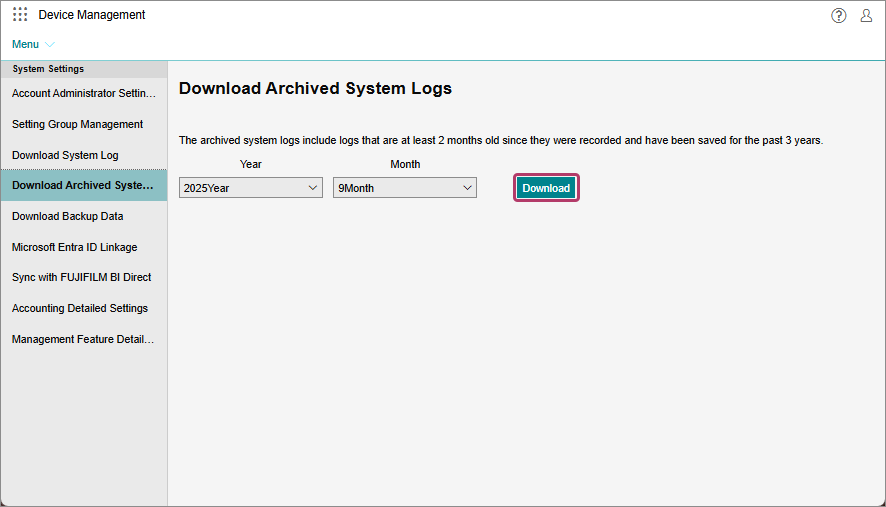Screen dimensions: 886x507
Task: Click the Download button
Action: pos(546,188)
